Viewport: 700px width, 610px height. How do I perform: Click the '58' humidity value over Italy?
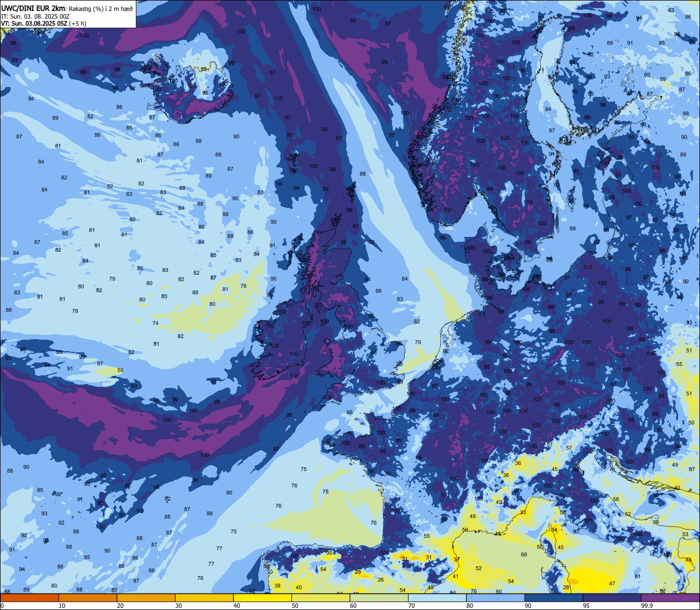(616, 499)
